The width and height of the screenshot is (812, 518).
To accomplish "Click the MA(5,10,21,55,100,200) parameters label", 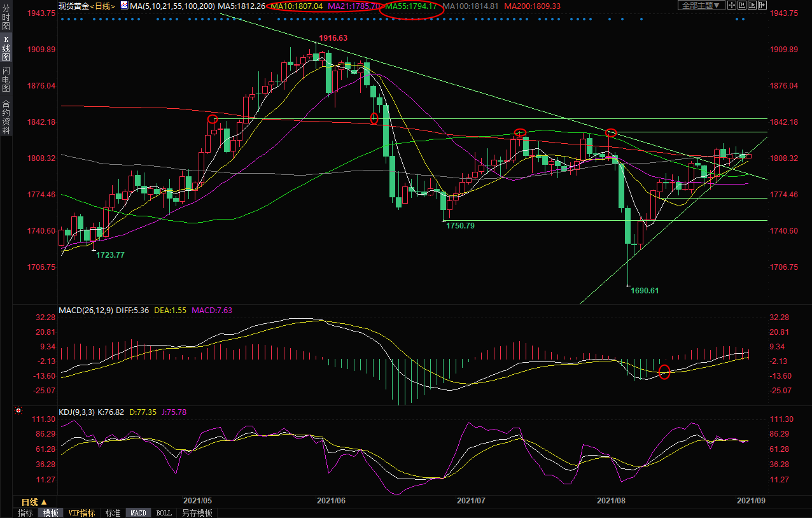I will [172, 6].
